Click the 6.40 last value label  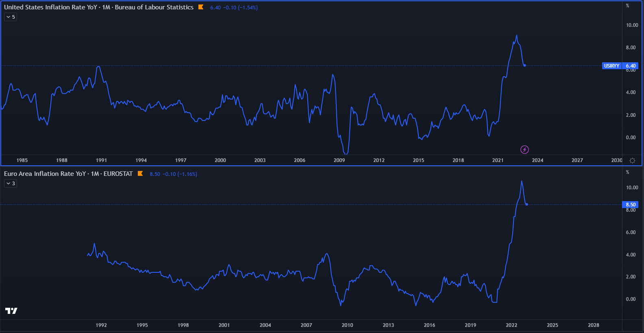click(x=631, y=66)
